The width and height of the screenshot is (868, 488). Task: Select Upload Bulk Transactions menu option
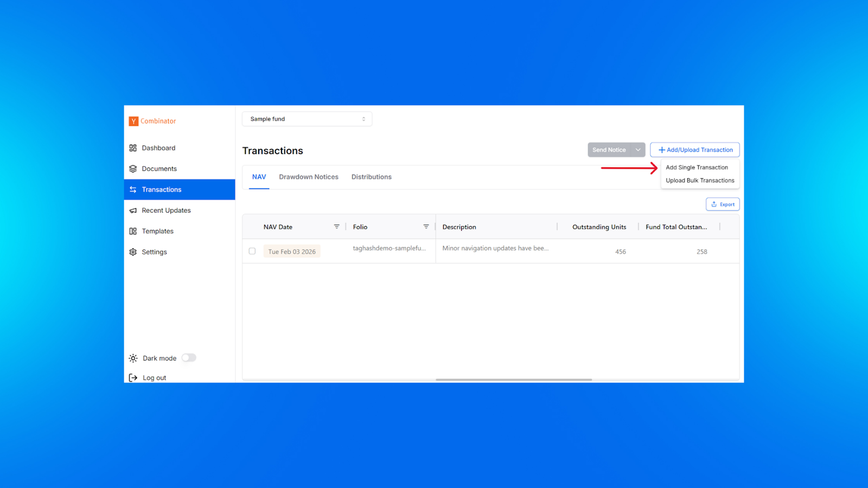[x=700, y=181]
